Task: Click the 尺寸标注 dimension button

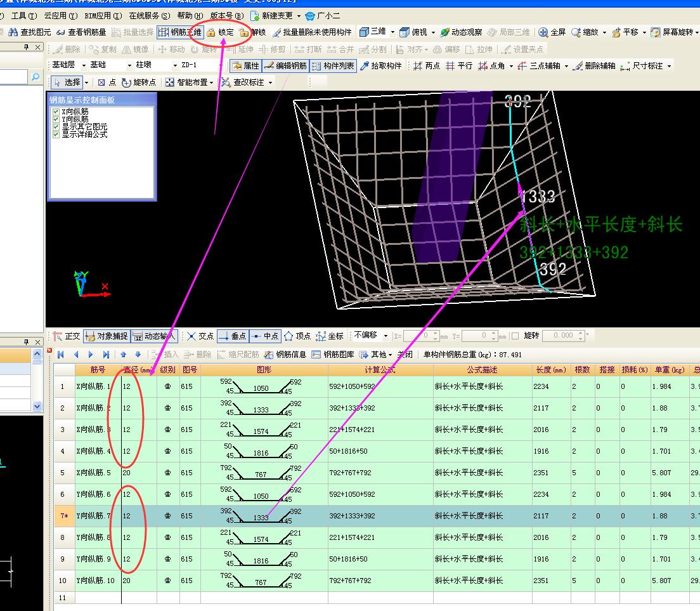Action: 642,65
